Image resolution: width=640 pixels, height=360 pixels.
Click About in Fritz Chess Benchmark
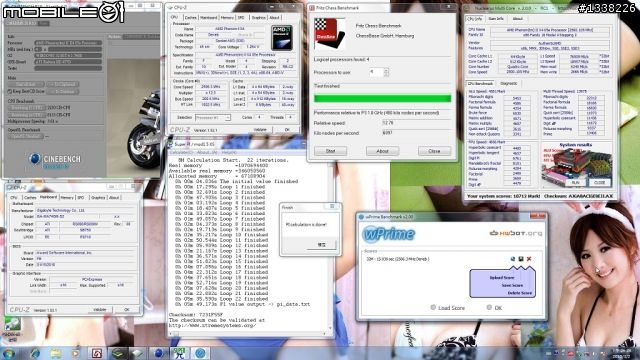click(382, 151)
